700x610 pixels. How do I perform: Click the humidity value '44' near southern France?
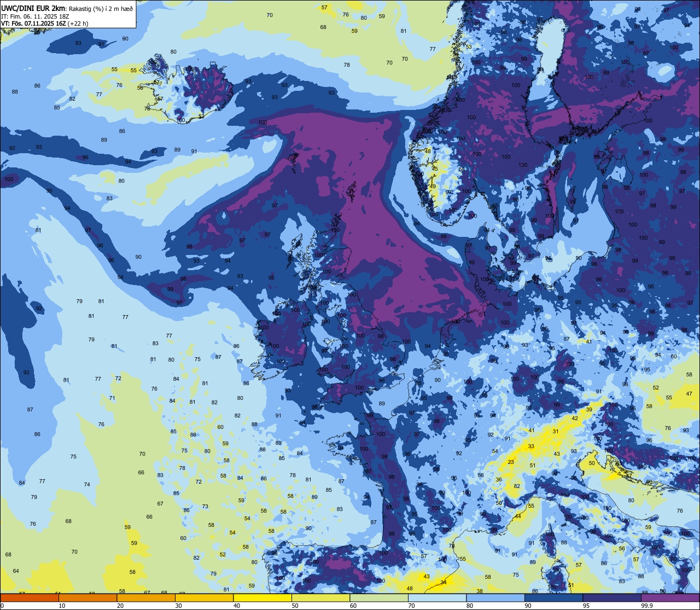[x=518, y=516]
